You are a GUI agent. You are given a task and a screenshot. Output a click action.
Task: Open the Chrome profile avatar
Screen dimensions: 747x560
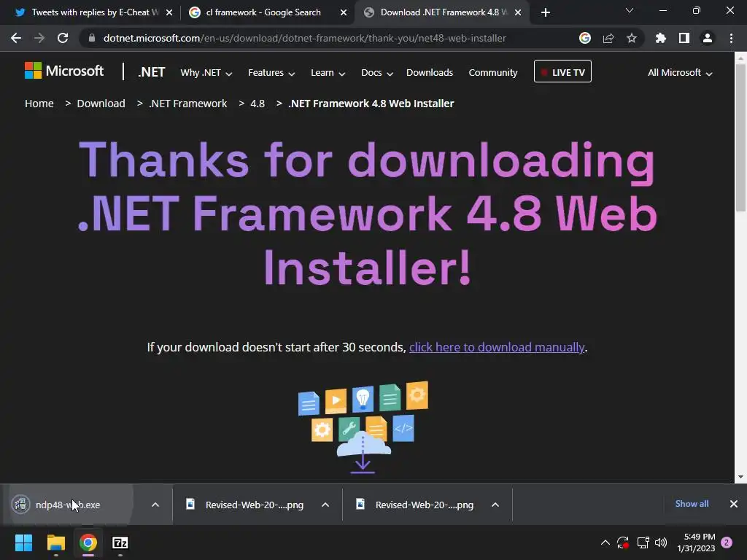tap(708, 38)
